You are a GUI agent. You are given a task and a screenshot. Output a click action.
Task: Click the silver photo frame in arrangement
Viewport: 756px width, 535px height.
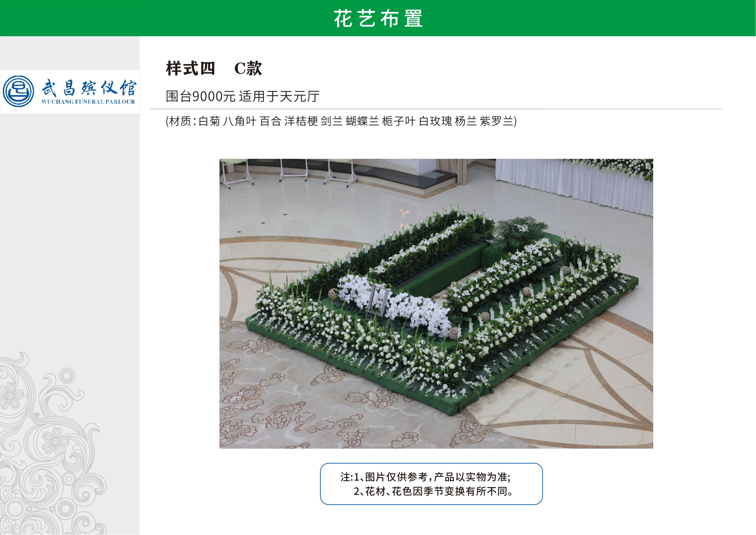pos(377,300)
